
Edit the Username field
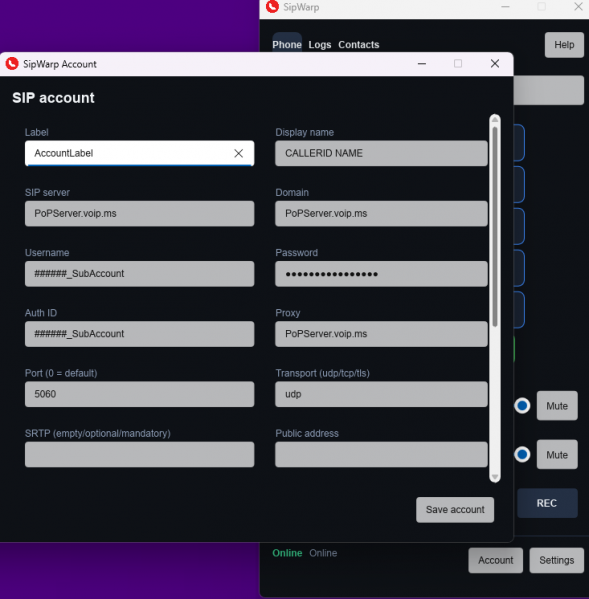(x=139, y=274)
